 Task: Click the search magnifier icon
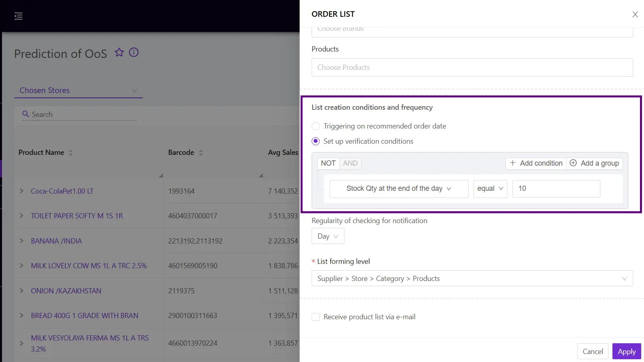pos(26,114)
